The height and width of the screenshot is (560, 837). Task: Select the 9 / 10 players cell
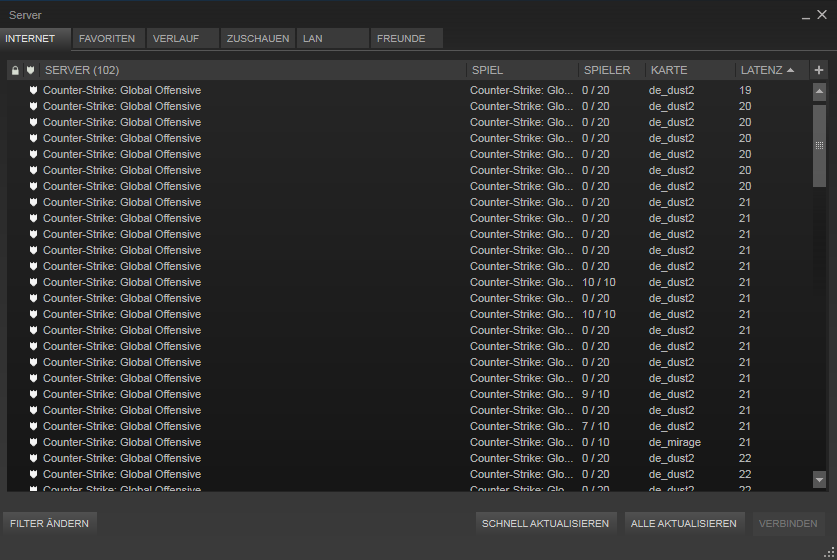tap(595, 394)
